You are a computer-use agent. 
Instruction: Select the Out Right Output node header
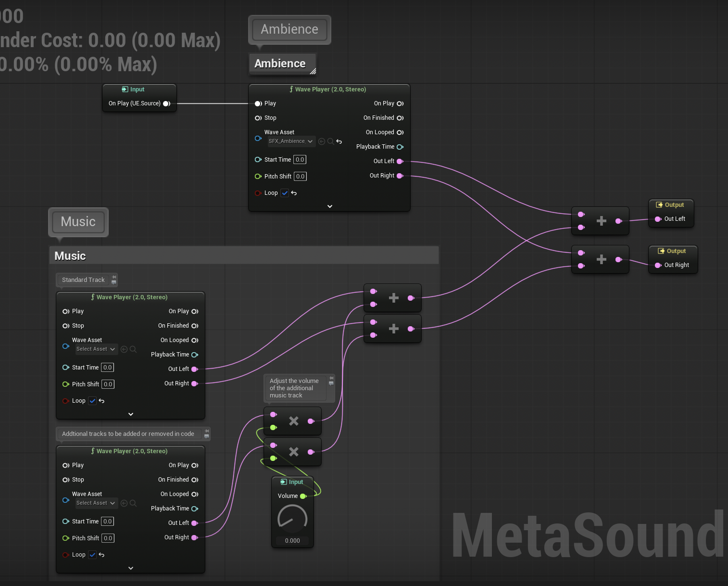673,251
